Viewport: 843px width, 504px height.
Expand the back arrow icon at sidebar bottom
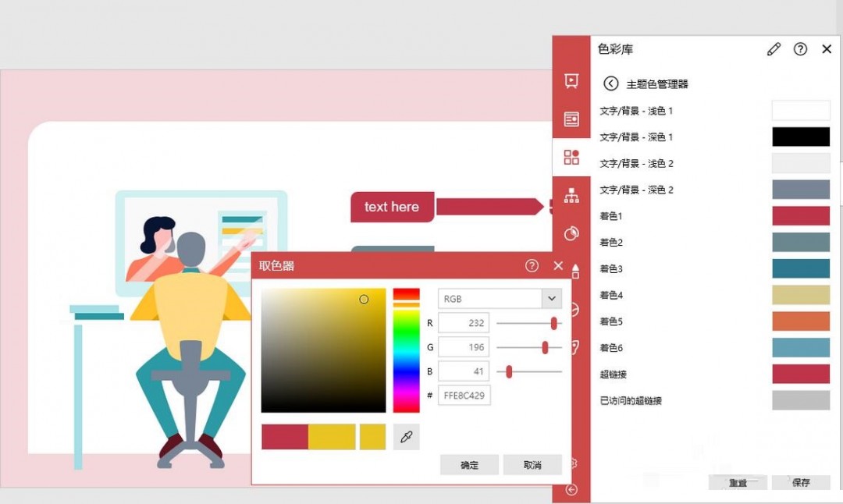coord(571,492)
